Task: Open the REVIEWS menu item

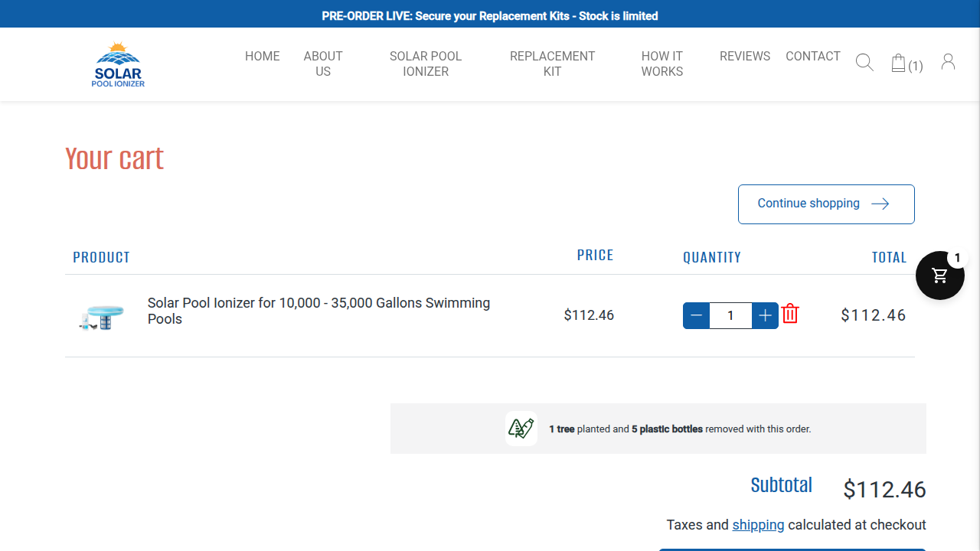Action: tap(745, 56)
